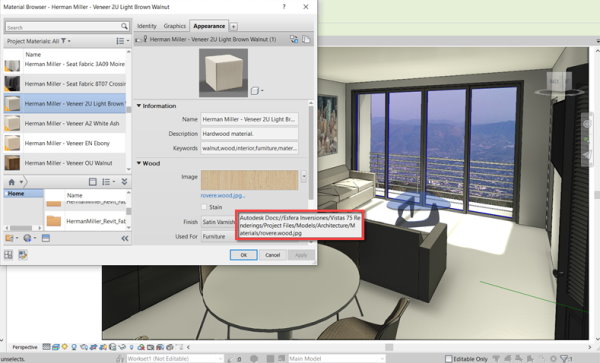Open the Main Model design option dropdown
Image resolution: width=600 pixels, height=363 pixels.
pos(336,359)
